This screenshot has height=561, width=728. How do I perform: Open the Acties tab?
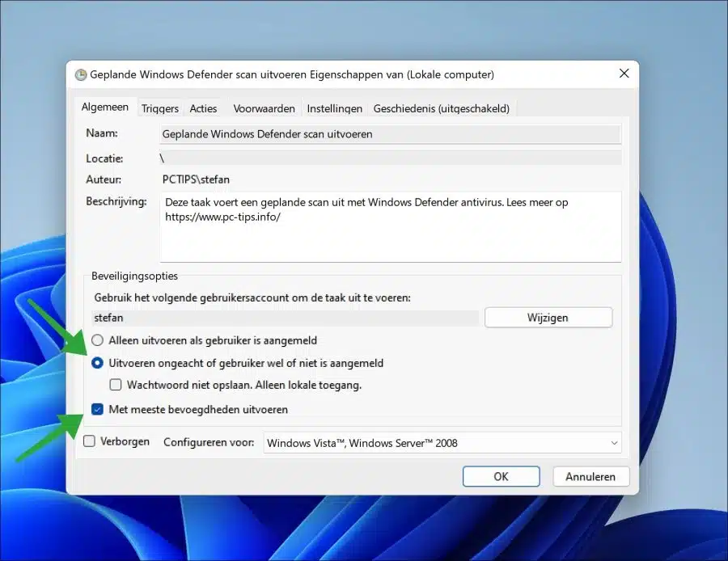[203, 108]
